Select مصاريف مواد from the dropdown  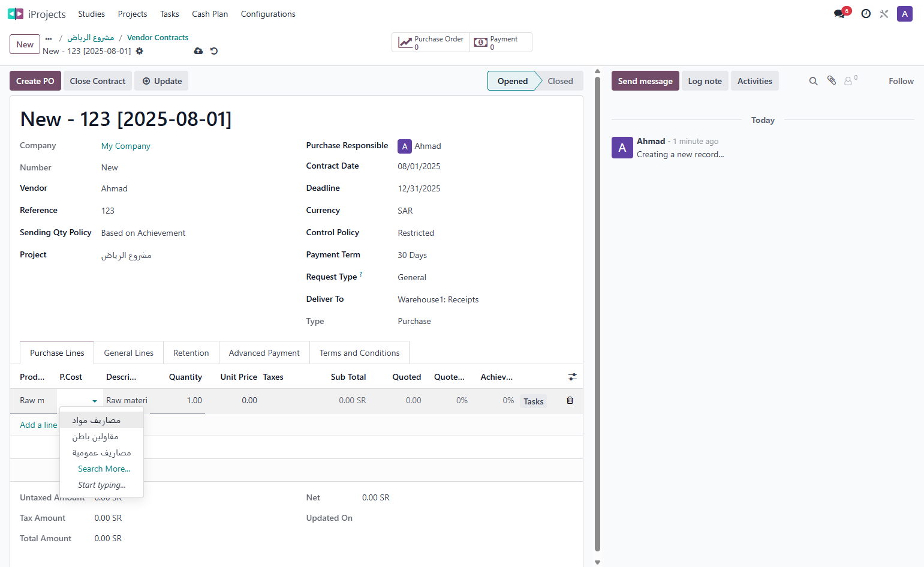pos(101,420)
